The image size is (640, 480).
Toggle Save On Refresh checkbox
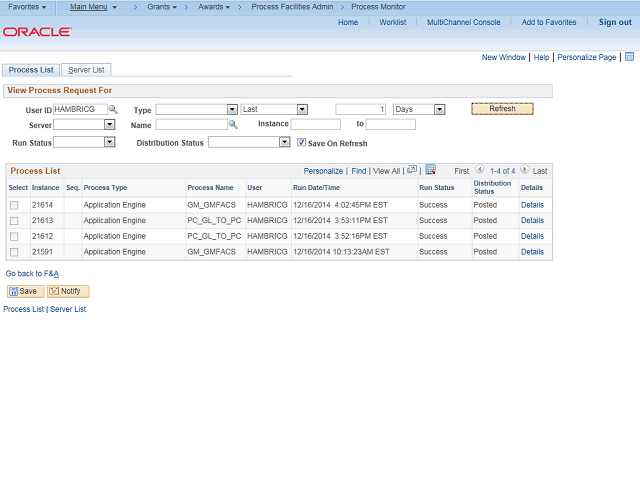[x=301, y=142]
